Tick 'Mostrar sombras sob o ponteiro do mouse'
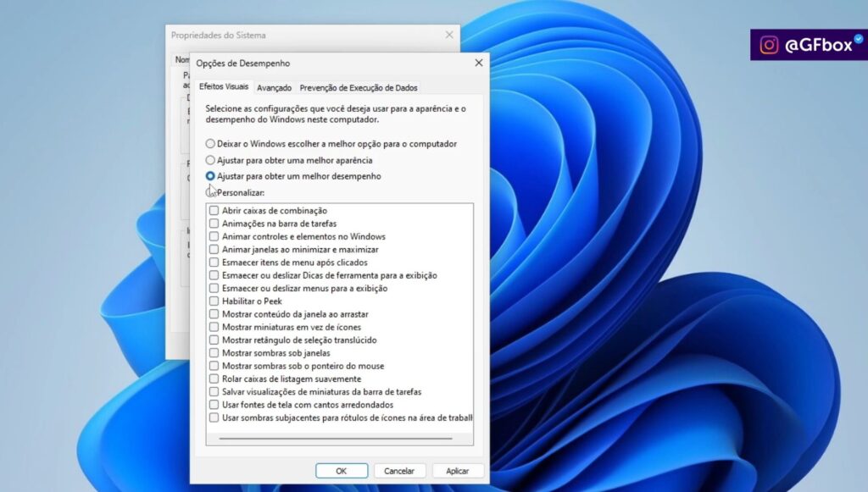The width and height of the screenshot is (868, 492). [x=214, y=366]
